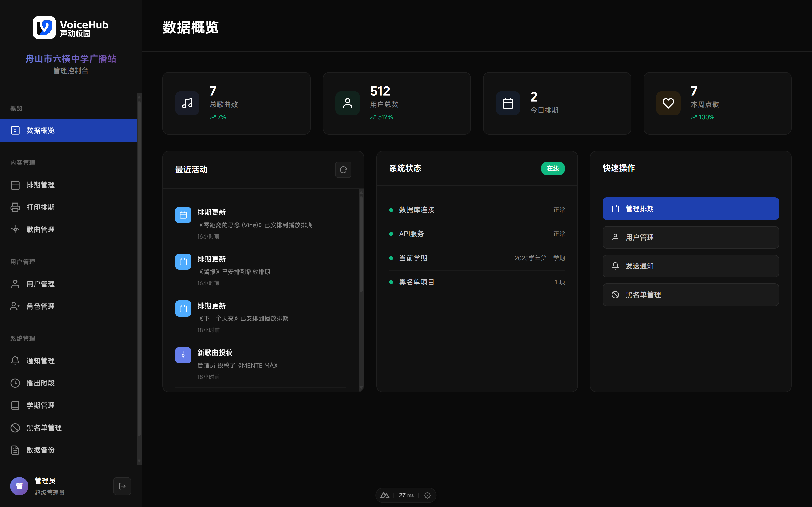This screenshot has height=507, width=812.
Task: Click 管理员 投稿了《MENTE MÁ》 activity text
Action: click(237, 365)
